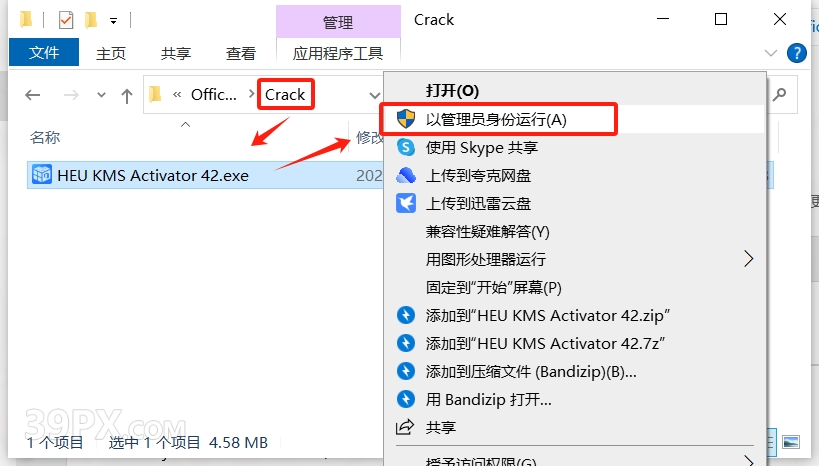Click the HEU KMS Activator exe file icon
This screenshot has width=819, height=466.
[x=42, y=174]
